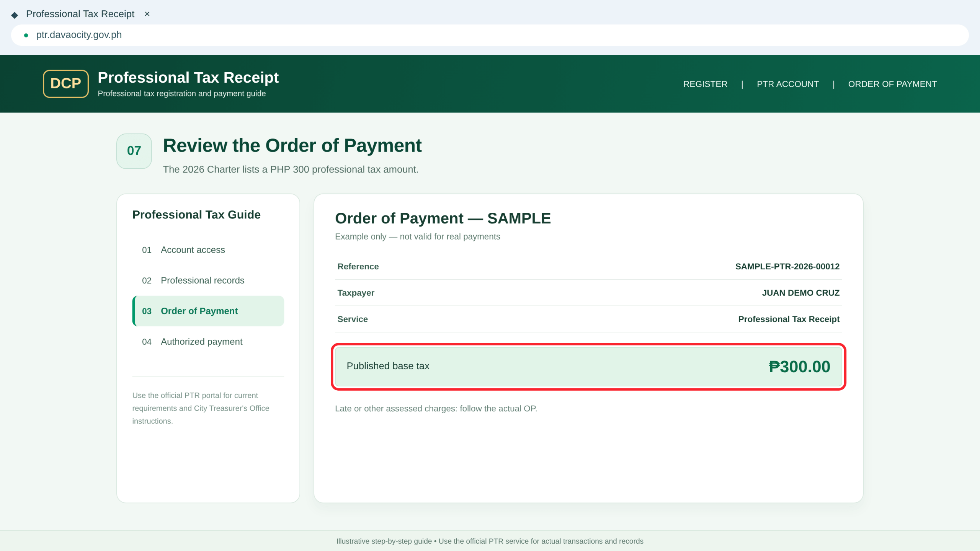The image size is (980, 551).
Task: Click the Order of Payment — SAMPLE title
Action: [443, 218]
